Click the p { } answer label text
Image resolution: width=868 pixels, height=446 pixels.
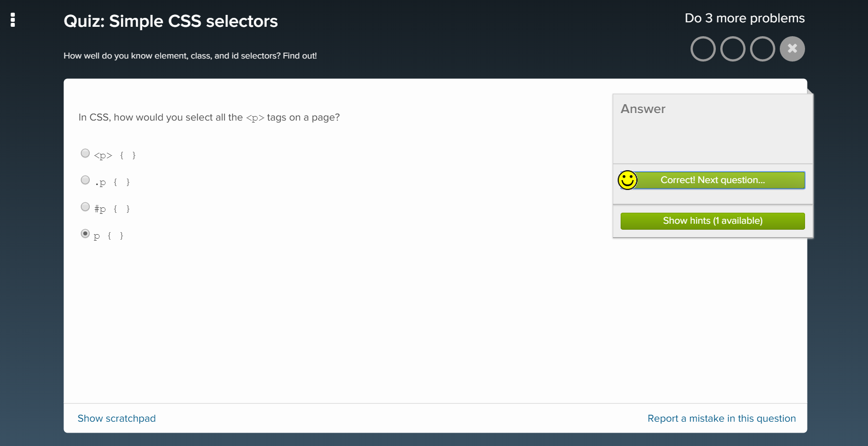(x=109, y=236)
